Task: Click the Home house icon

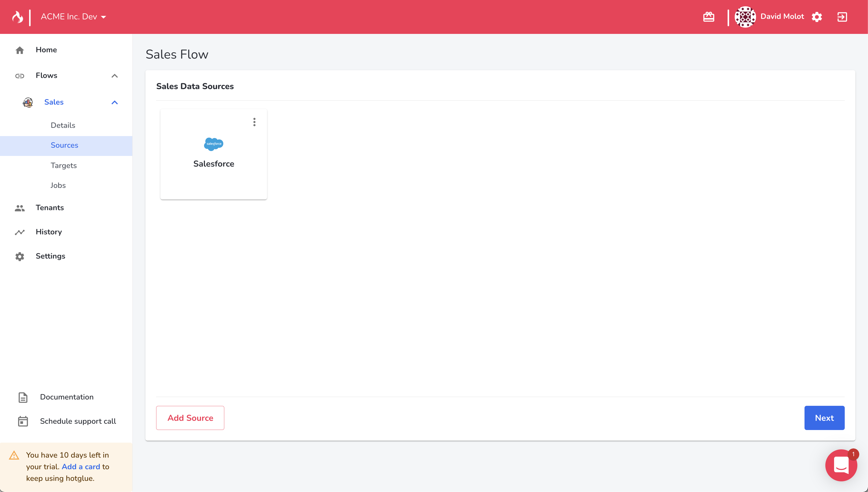Action: (20, 50)
